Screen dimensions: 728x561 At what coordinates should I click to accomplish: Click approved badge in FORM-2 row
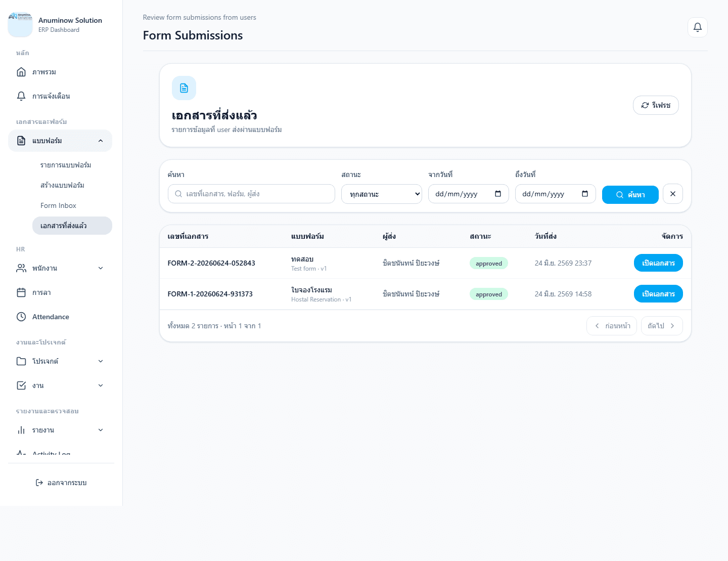click(x=489, y=263)
